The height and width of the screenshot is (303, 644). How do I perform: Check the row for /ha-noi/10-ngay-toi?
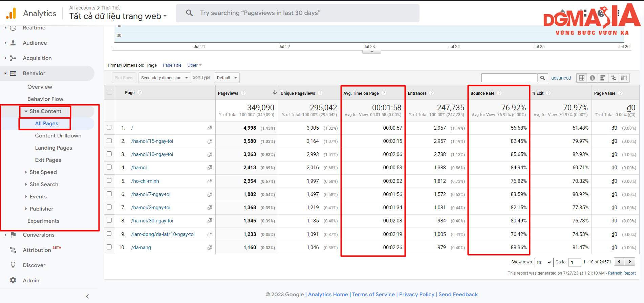[x=109, y=154]
